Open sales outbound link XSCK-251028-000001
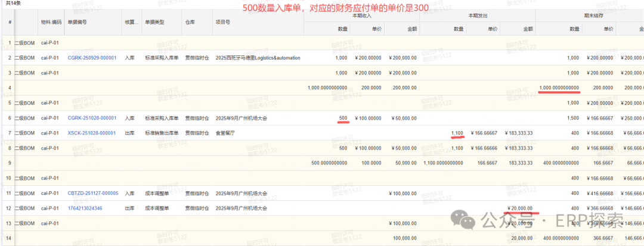Screen dimensions: 644x246 tap(92, 133)
